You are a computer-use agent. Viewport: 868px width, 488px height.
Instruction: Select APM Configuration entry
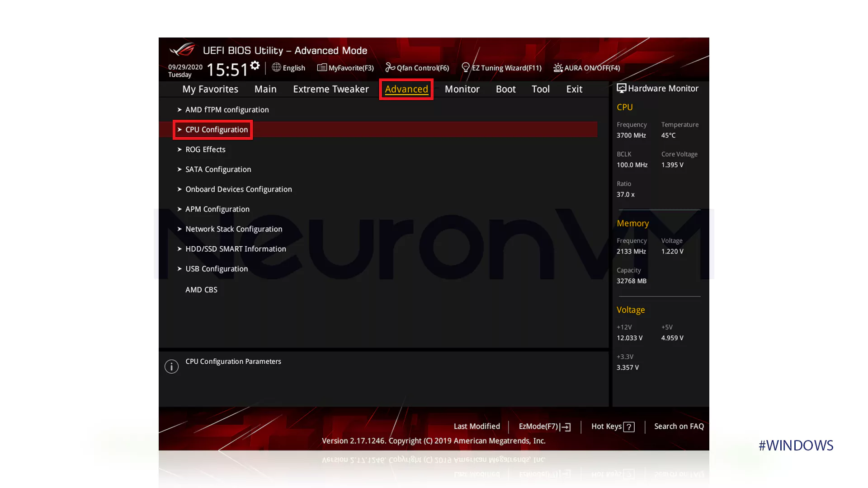coord(217,209)
